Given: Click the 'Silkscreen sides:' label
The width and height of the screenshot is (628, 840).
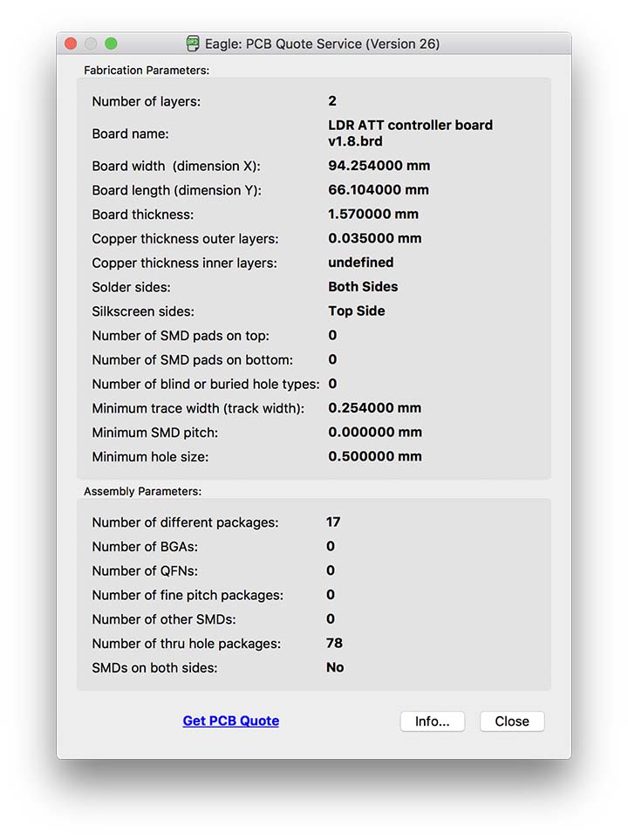Looking at the screenshot, I should [x=142, y=311].
